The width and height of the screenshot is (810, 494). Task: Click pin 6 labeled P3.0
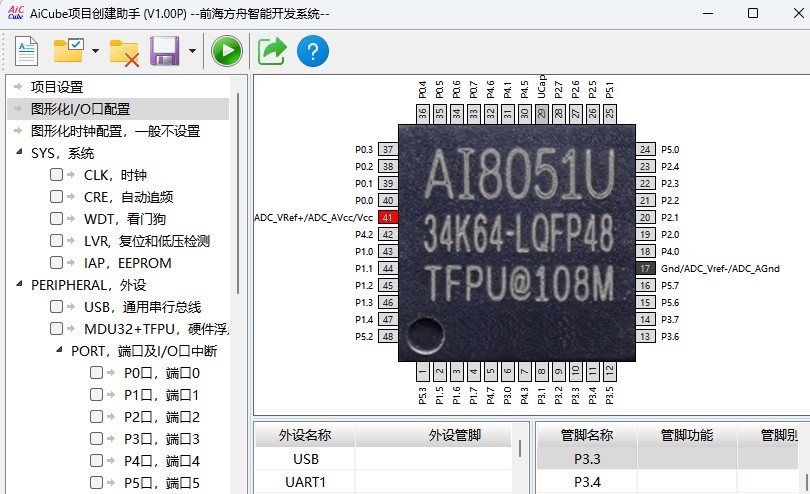click(x=507, y=372)
